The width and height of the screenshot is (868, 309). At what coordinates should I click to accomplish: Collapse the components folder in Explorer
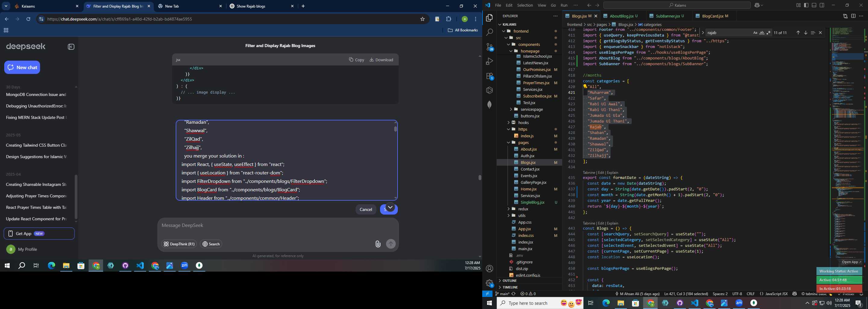pyautogui.click(x=529, y=44)
